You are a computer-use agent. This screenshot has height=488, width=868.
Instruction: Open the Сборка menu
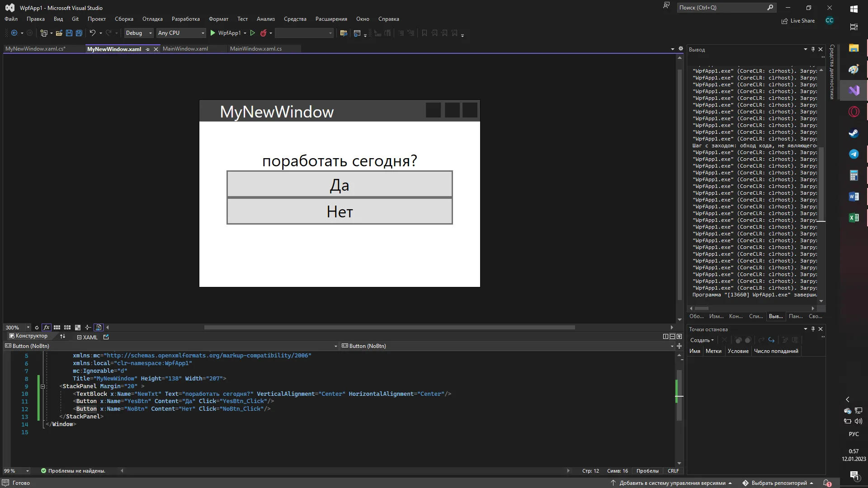point(124,19)
